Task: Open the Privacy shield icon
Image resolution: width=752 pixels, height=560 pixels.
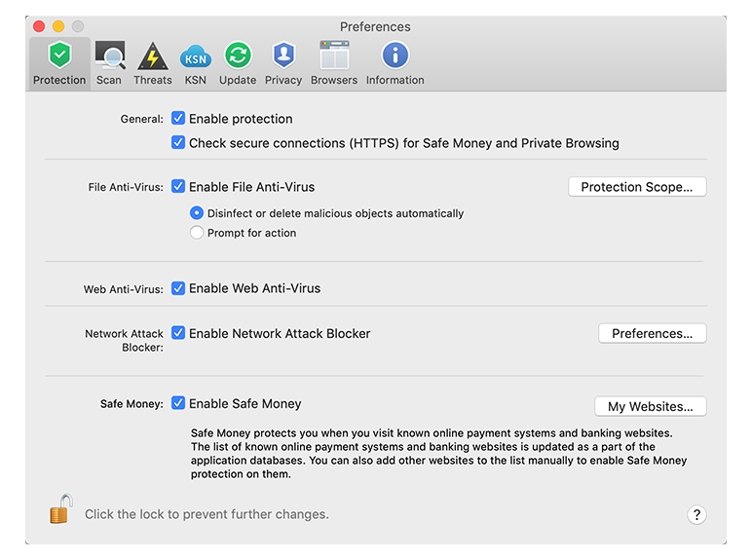Action: (x=283, y=56)
